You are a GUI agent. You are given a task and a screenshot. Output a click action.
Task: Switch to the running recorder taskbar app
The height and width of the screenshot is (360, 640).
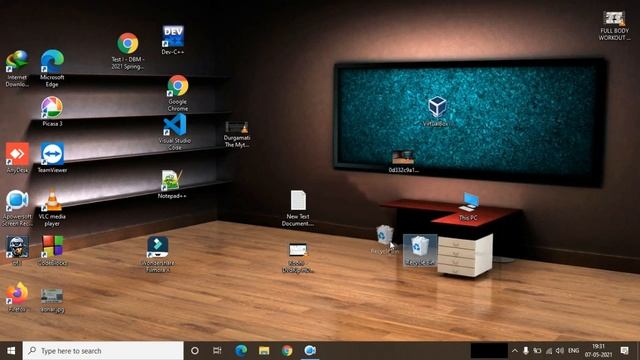pyautogui.click(x=310, y=351)
